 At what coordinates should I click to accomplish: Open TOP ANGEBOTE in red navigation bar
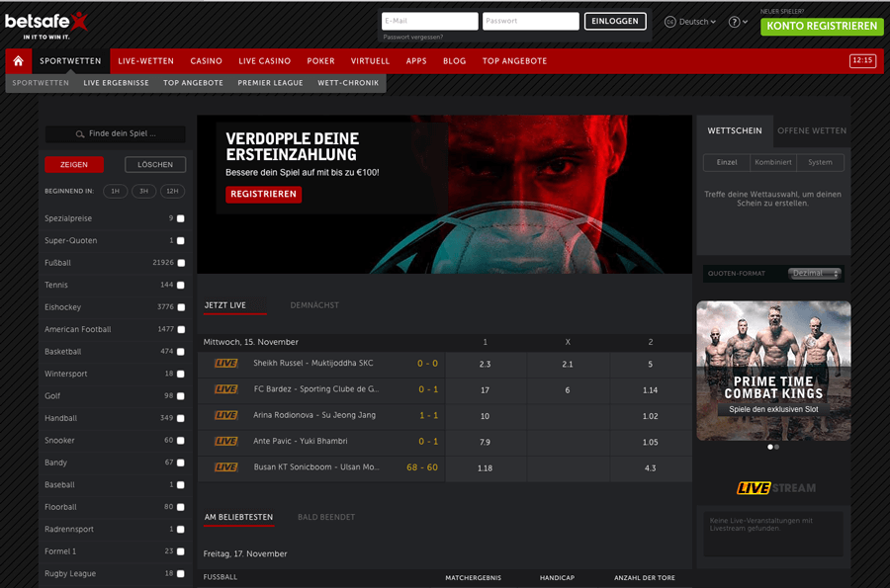(515, 60)
